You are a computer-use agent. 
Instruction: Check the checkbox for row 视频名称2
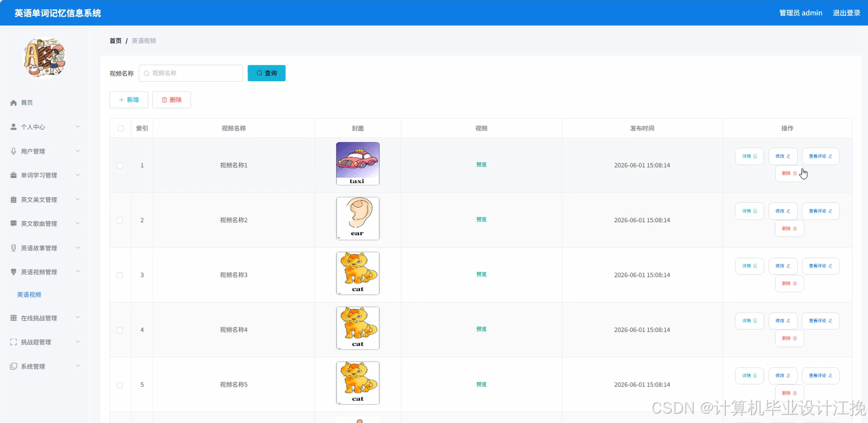(120, 221)
